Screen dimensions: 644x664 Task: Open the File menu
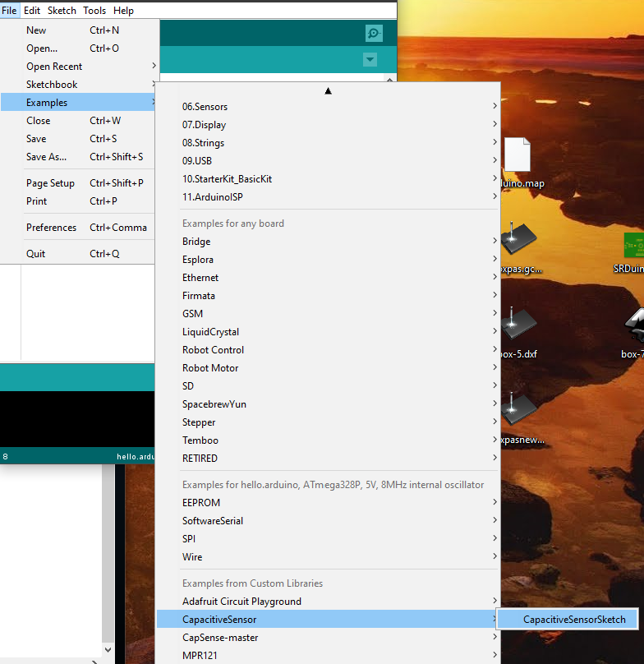click(x=9, y=10)
